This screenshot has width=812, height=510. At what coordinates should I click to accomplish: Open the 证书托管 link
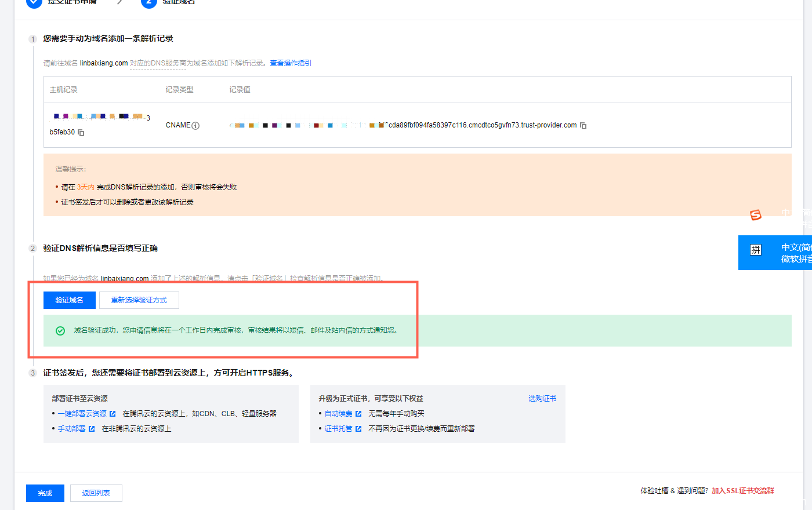click(x=339, y=429)
